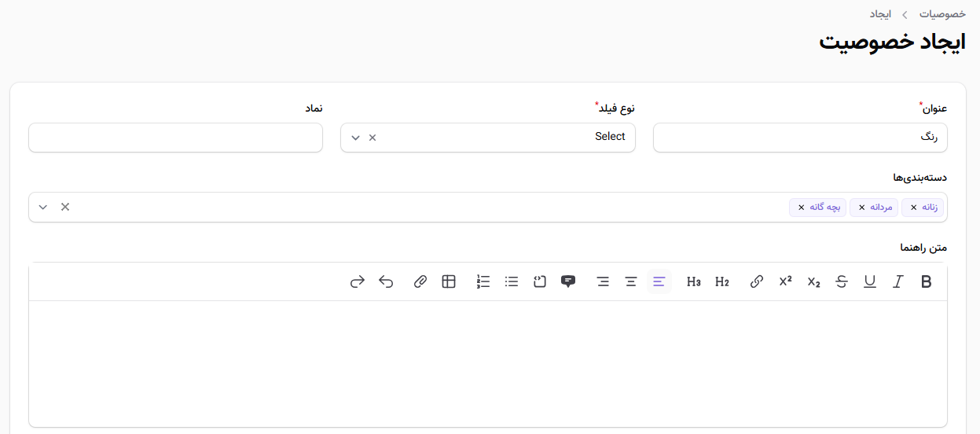980x434 pixels.
Task: Remove the زنانه category tag
Action: click(913, 208)
